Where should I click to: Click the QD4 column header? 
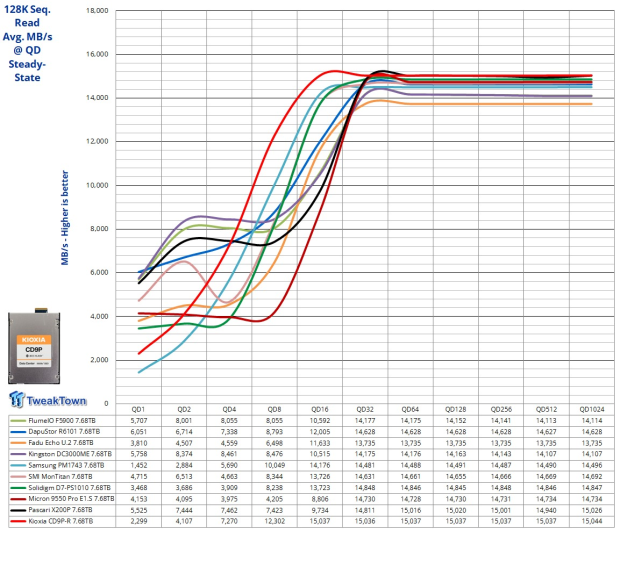click(229, 409)
